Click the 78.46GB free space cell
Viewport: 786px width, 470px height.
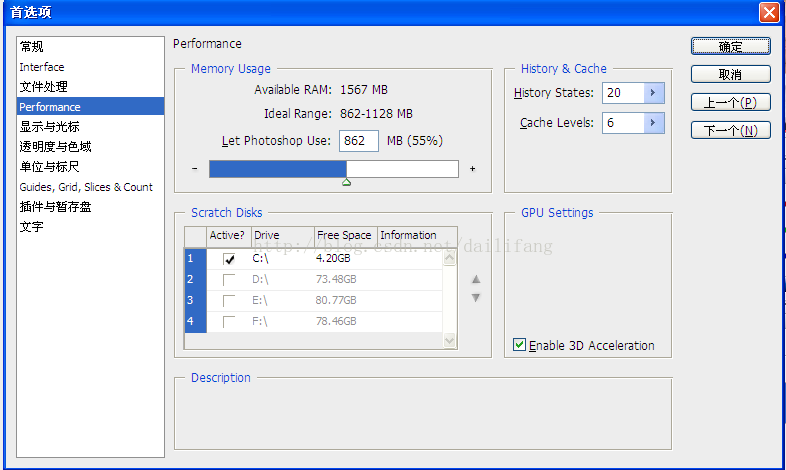336,322
